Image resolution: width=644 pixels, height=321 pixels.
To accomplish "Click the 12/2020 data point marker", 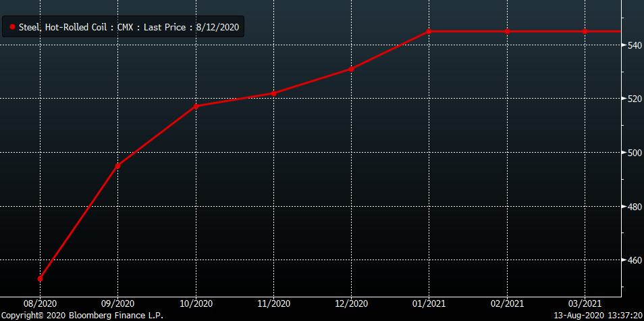I will 351,69.
